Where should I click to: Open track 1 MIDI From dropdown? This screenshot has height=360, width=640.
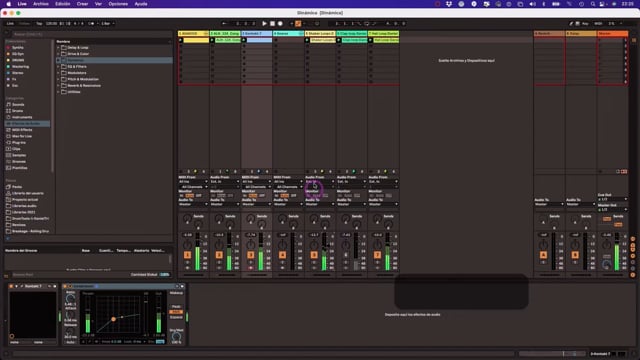click(x=193, y=182)
